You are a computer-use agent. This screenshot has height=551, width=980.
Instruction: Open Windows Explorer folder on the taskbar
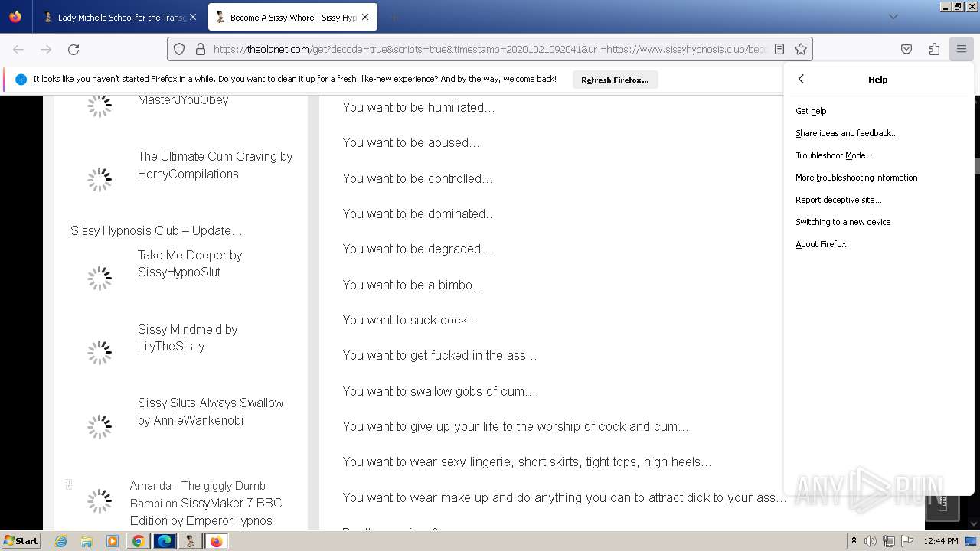click(87, 541)
